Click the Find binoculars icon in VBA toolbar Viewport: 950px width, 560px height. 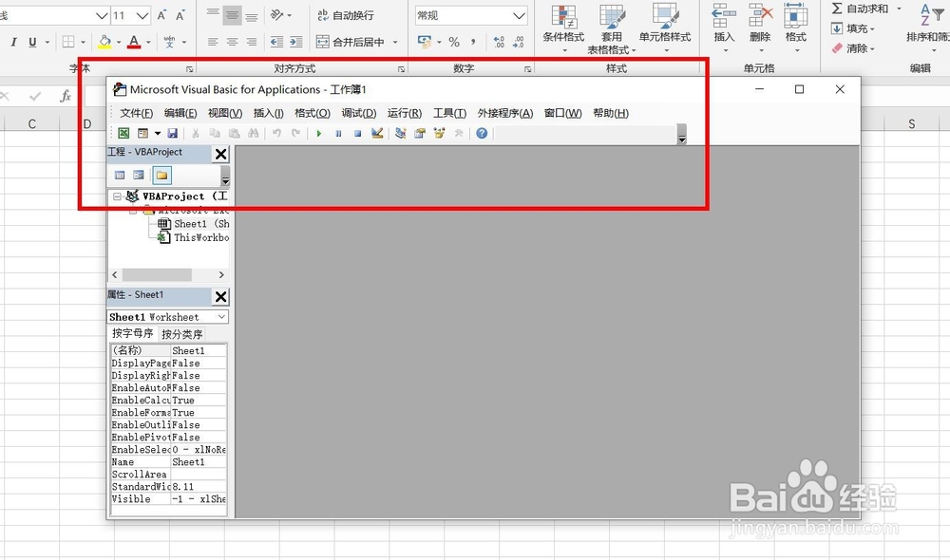(x=254, y=133)
